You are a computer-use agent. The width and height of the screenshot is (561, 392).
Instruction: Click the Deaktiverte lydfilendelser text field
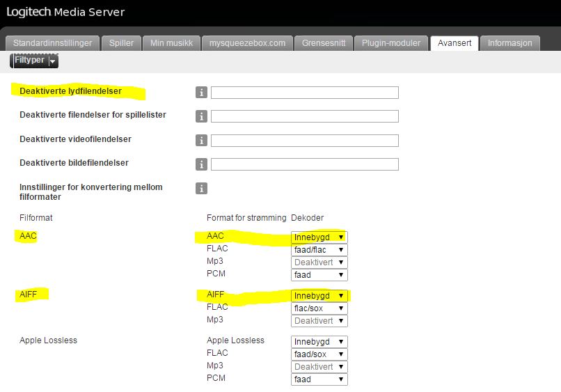[x=304, y=93]
